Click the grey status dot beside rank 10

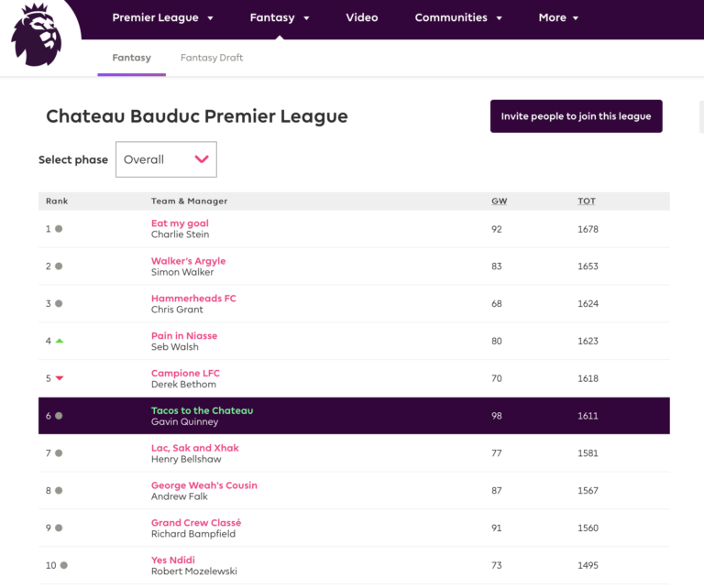64,565
